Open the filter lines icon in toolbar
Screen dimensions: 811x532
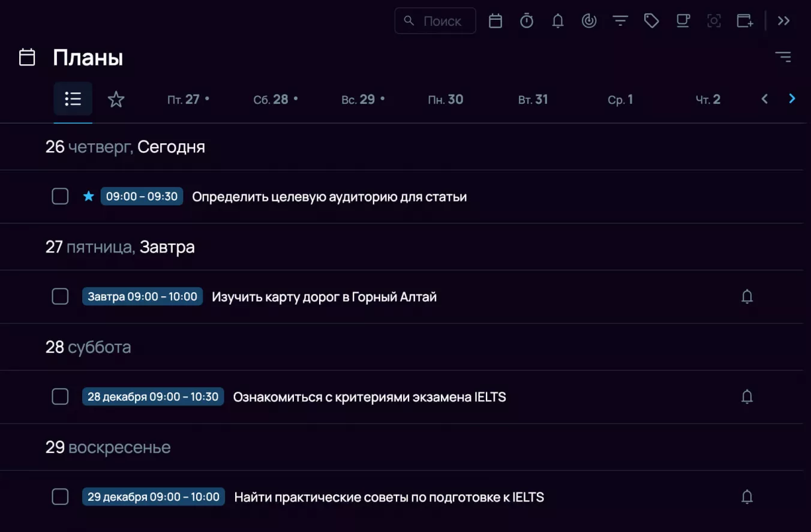(x=620, y=21)
